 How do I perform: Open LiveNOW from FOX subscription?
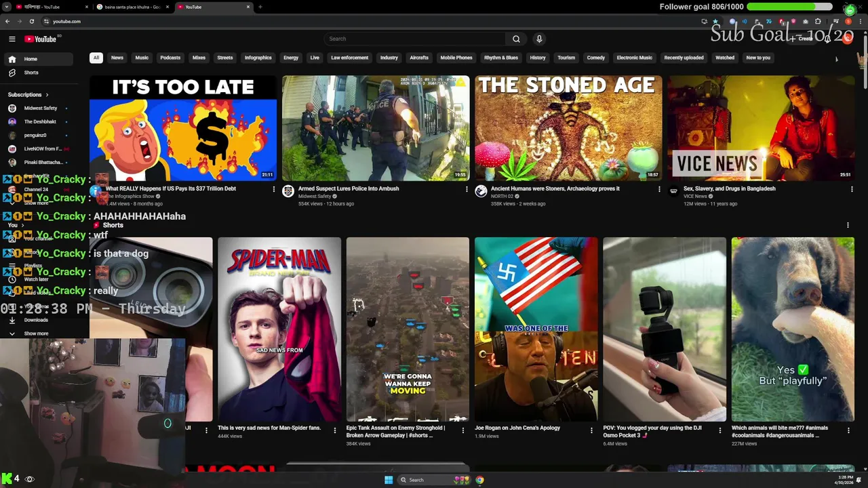click(38, 148)
